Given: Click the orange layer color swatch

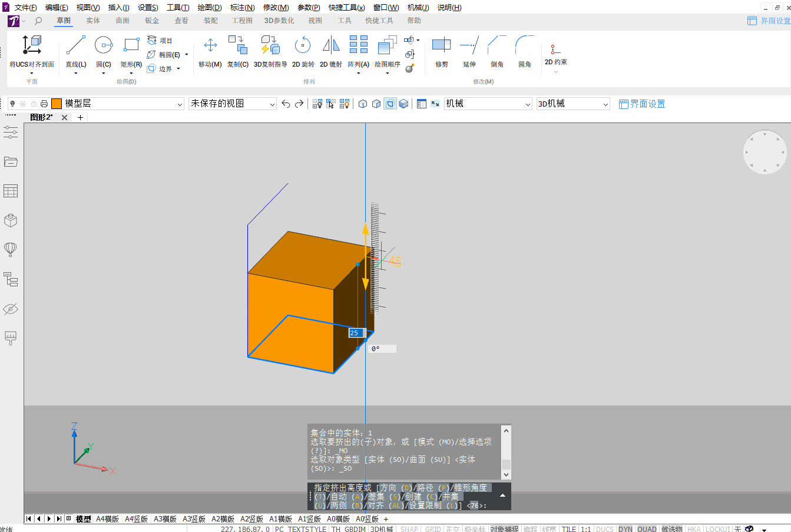Looking at the screenshot, I should [57, 104].
